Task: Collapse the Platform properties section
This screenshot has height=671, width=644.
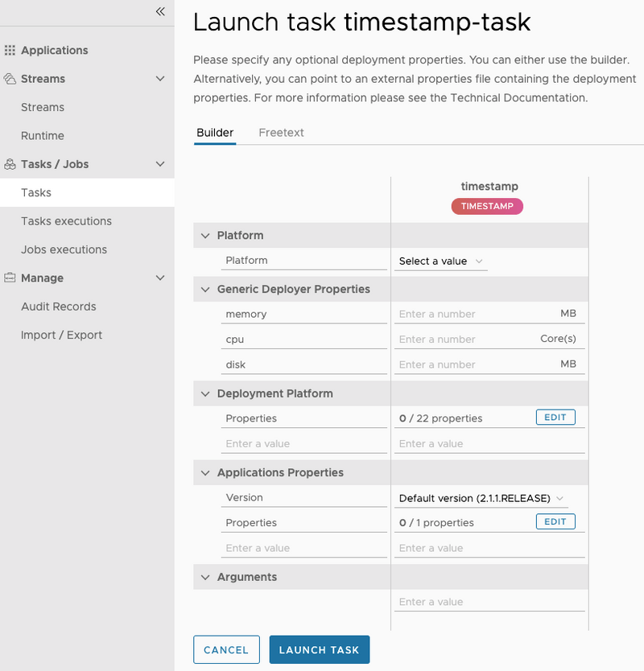Action: [x=205, y=236]
